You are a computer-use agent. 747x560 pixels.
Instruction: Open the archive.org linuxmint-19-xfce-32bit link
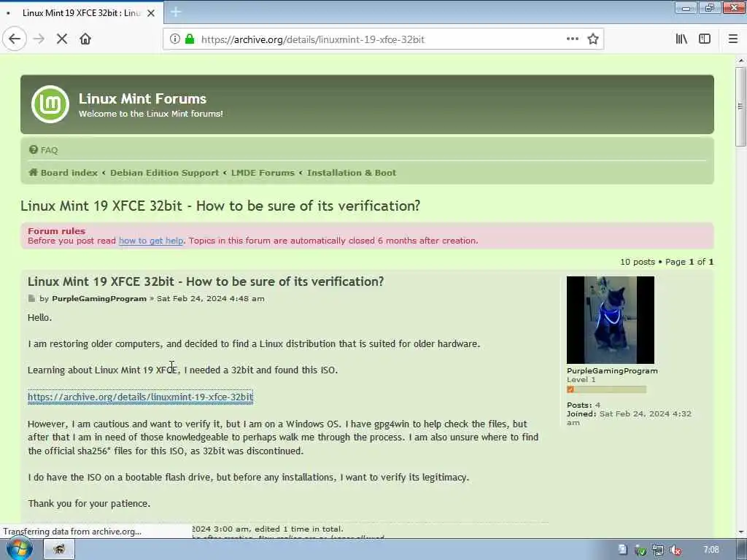140,397
